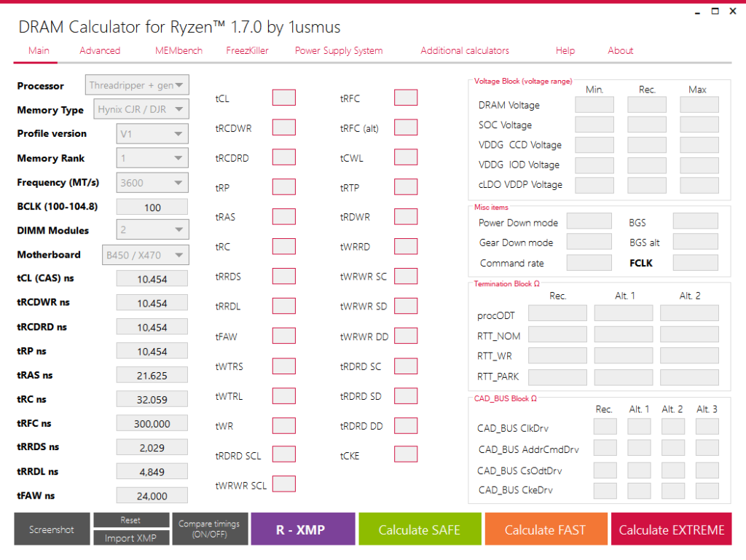Click Import XMP button
The width and height of the screenshot is (746, 560).
coord(131,537)
